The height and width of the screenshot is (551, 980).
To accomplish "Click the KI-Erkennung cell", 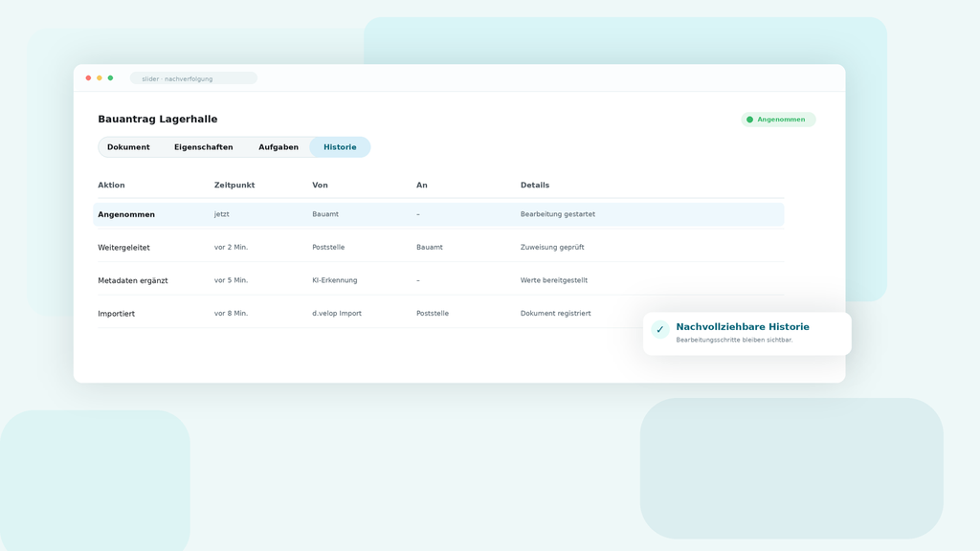I will pyautogui.click(x=335, y=280).
